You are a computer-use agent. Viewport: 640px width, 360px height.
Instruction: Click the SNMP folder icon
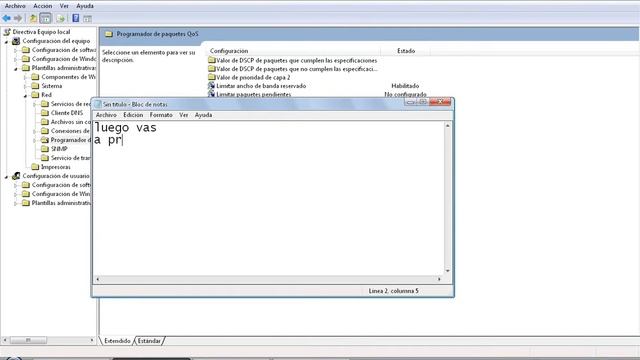click(45, 149)
